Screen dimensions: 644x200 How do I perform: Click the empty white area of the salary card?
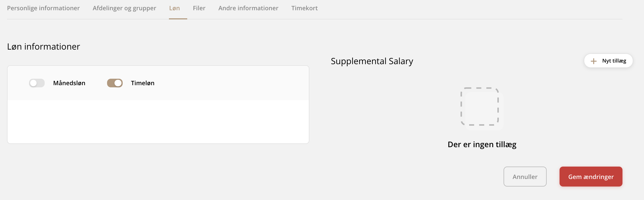pos(158,122)
